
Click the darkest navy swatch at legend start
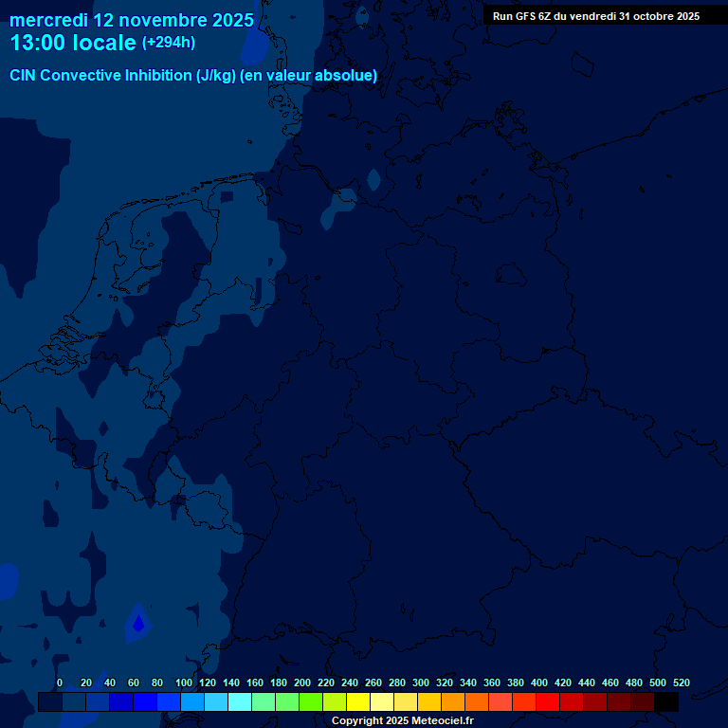[50, 702]
